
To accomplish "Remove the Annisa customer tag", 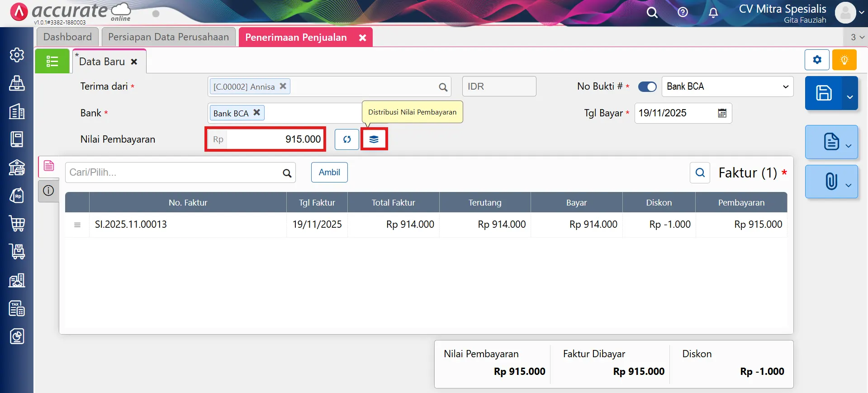I will tap(283, 86).
